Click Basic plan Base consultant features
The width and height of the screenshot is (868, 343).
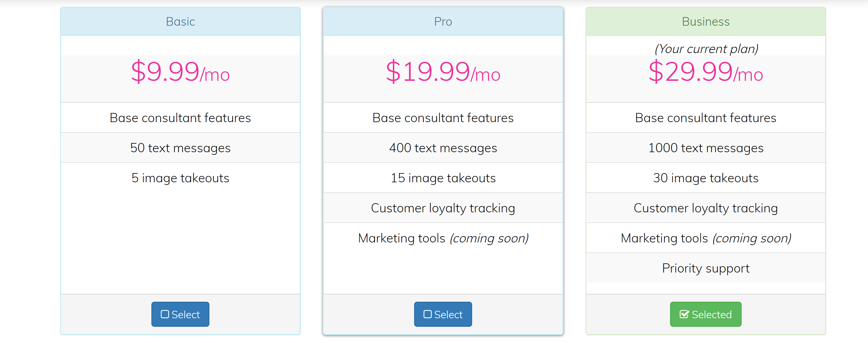click(x=180, y=118)
